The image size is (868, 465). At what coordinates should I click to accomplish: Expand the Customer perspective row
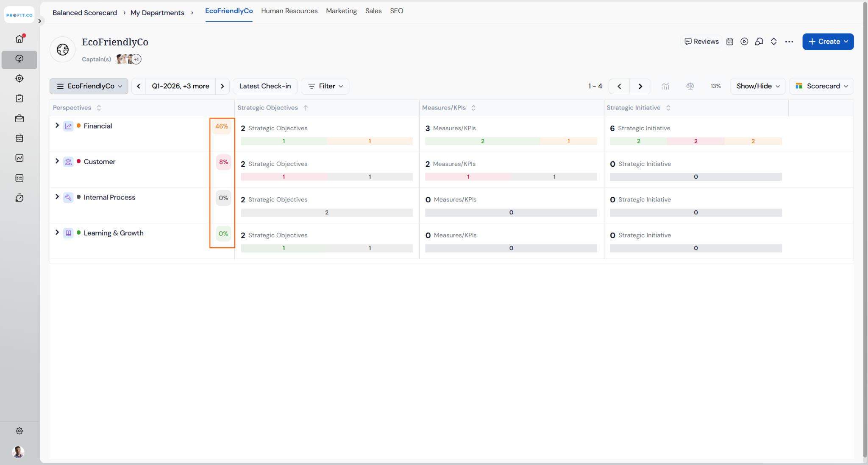pyautogui.click(x=57, y=161)
